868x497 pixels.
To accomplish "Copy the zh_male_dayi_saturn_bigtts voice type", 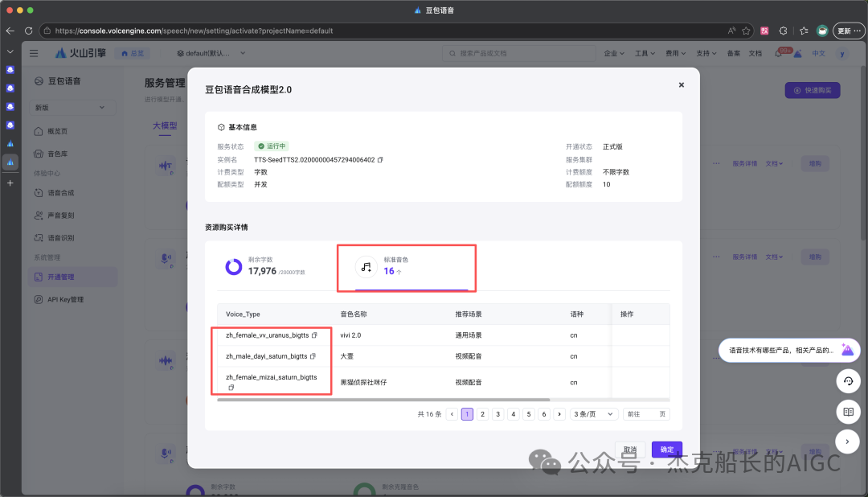I will tap(313, 356).
